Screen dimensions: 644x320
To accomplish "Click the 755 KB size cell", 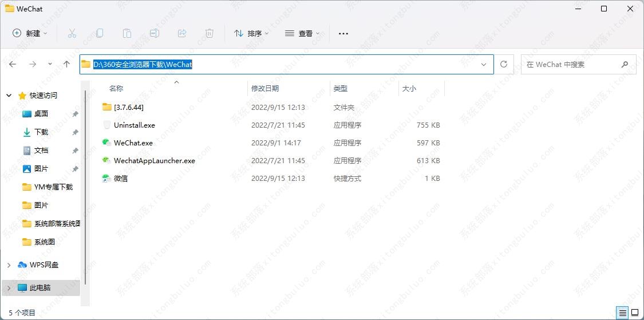I will pos(428,125).
